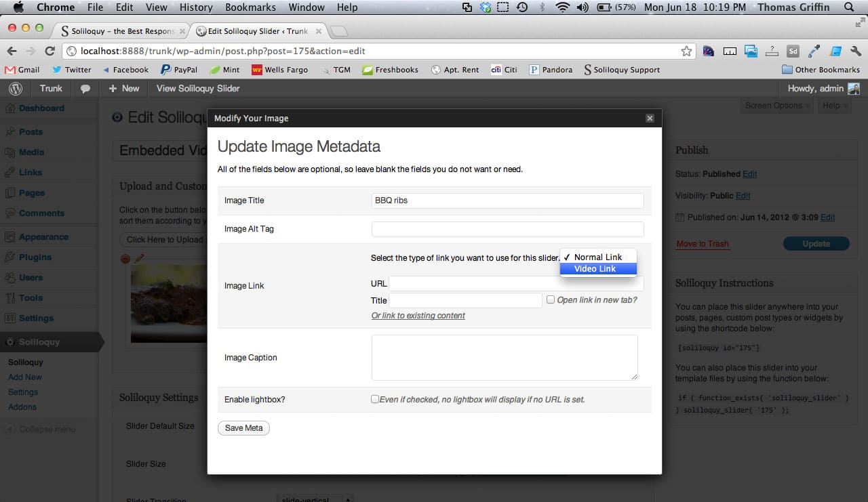Click the Image Title field
This screenshot has height=502, width=868.
coord(507,201)
